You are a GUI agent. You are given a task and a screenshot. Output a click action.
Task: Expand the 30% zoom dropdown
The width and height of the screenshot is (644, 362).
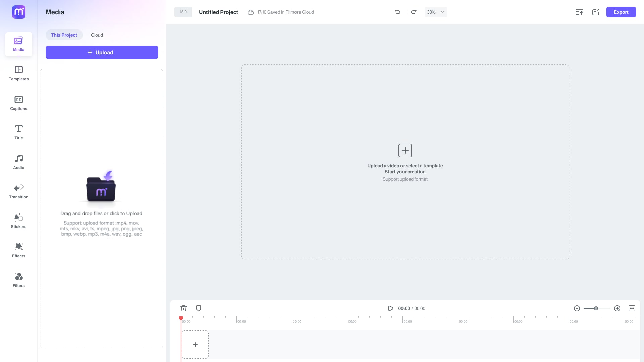coord(442,12)
